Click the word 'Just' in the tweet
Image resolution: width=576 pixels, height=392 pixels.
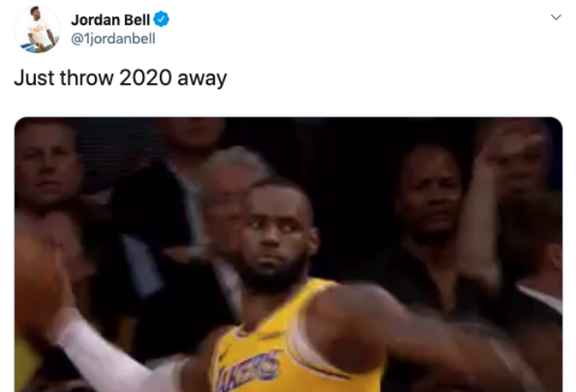coord(34,77)
